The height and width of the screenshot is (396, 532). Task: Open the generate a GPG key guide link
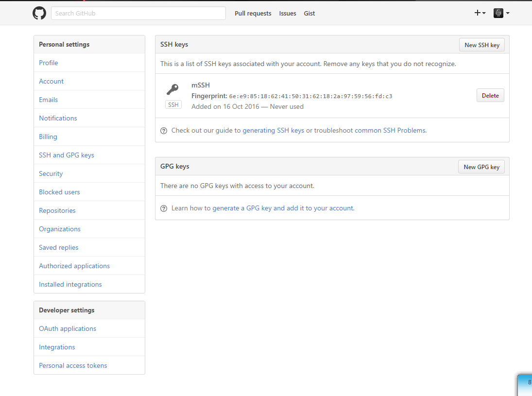283,208
